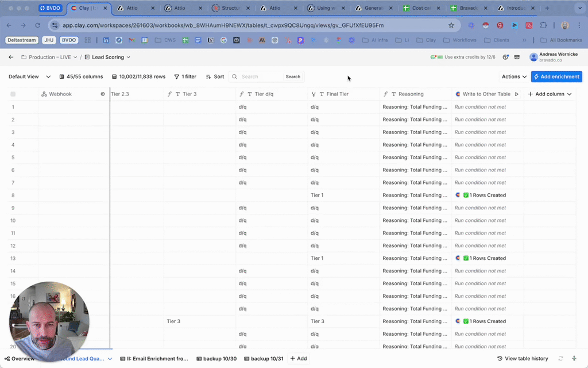Open the 45/55 columns visibility selector
This screenshot has height=368, width=588.
(81, 76)
